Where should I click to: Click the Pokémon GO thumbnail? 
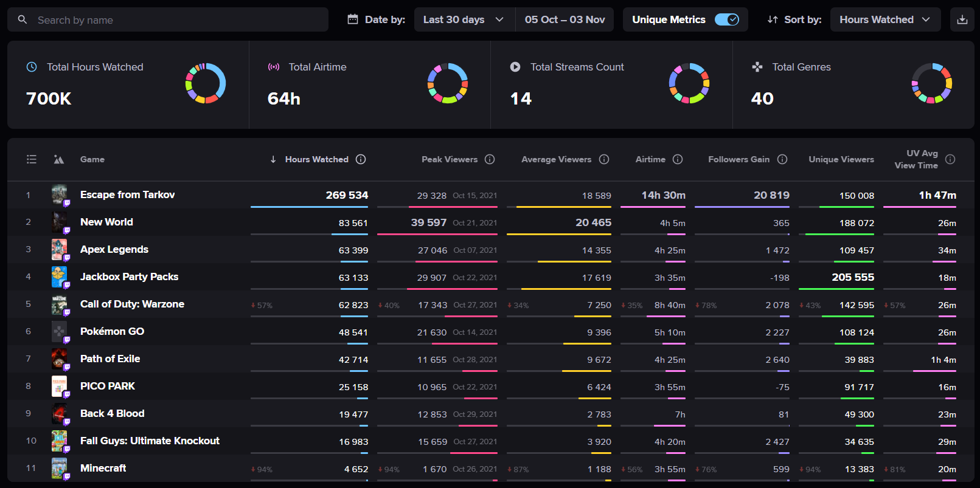[60, 332]
